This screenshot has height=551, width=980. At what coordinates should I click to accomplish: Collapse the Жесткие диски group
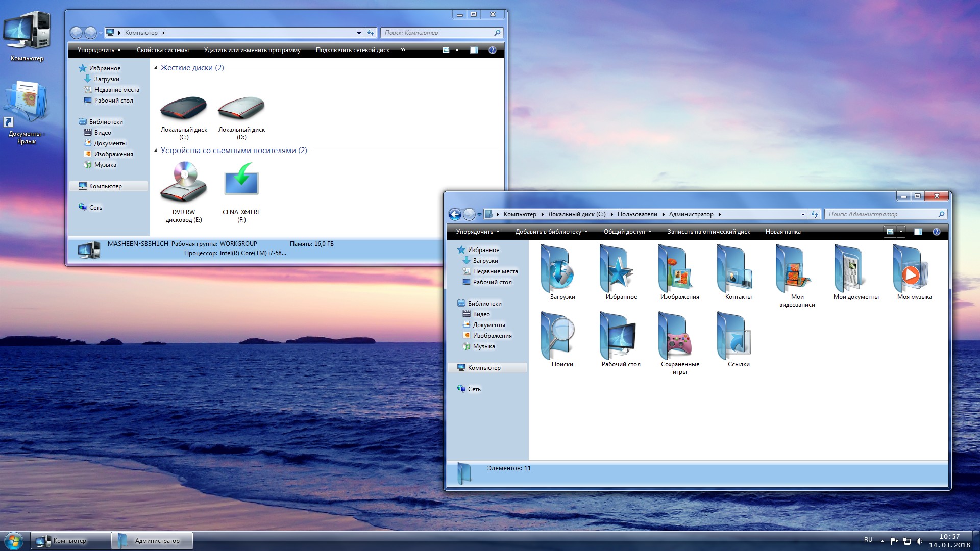click(156, 68)
